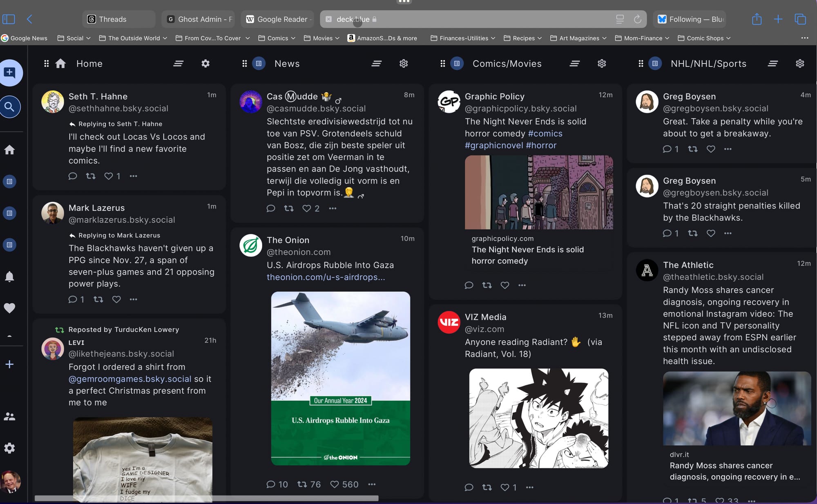Image resolution: width=817 pixels, height=504 pixels.
Task: Open the people icon in the sidebar
Action: tap(9, 416)
